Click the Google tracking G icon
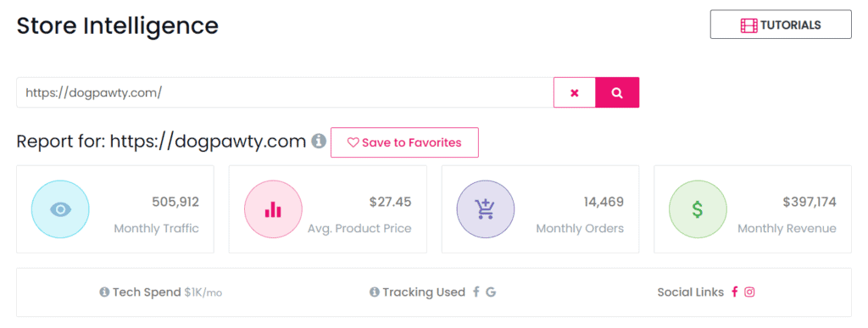Image resolution: width=868 pixels, height=328 pixels. (x=491, y=292)
